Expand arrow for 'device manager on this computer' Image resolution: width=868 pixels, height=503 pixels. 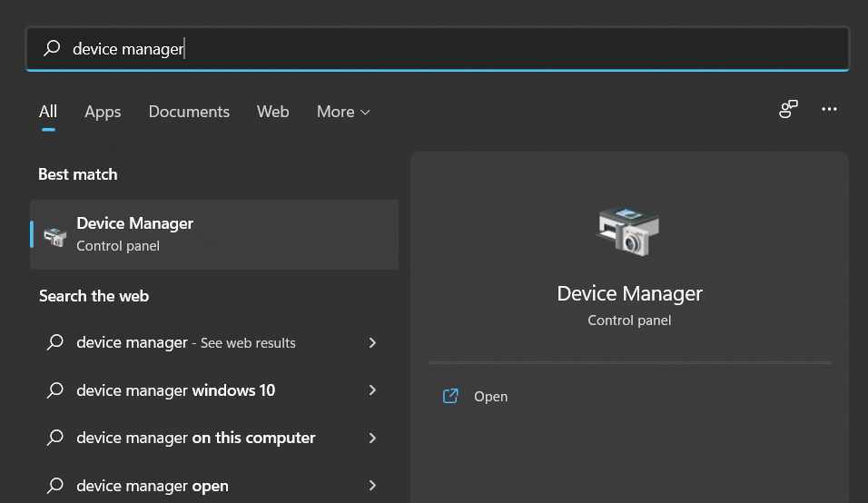(x=372, y=438)
